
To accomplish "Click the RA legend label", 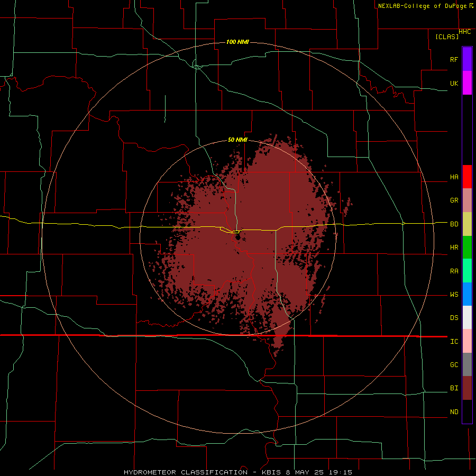I will 454,271.
